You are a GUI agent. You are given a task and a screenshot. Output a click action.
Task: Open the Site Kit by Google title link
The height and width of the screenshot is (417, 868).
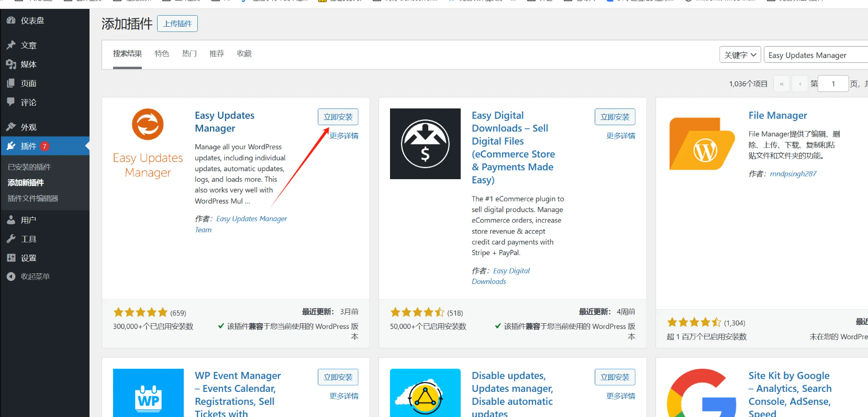pos(790,394)
